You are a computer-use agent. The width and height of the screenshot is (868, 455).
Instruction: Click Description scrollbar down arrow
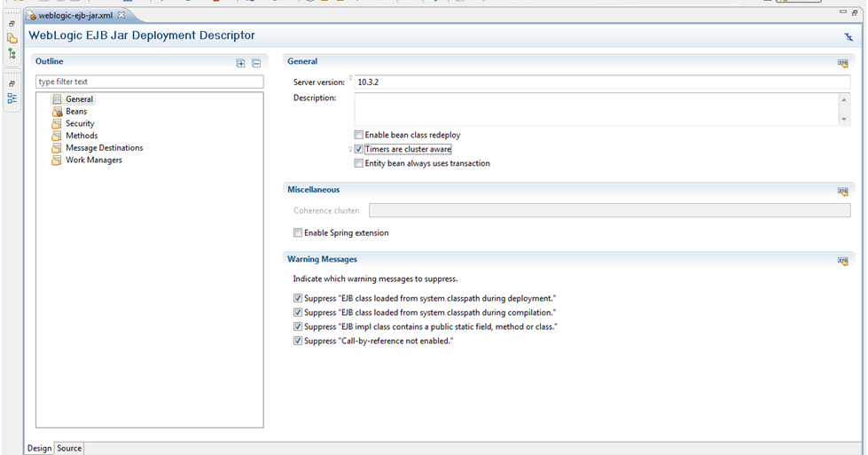[844, 119]
